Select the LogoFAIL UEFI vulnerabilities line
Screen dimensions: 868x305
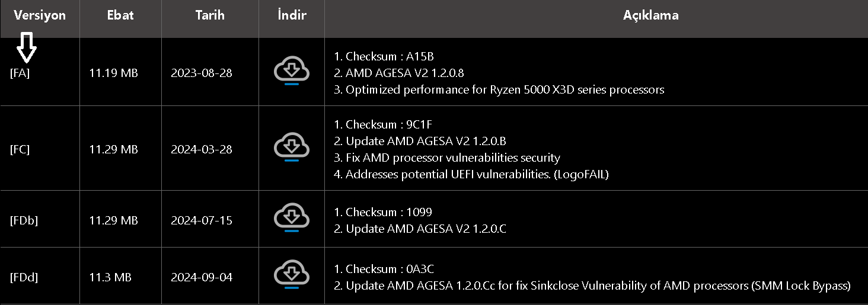tap(477, 174)
